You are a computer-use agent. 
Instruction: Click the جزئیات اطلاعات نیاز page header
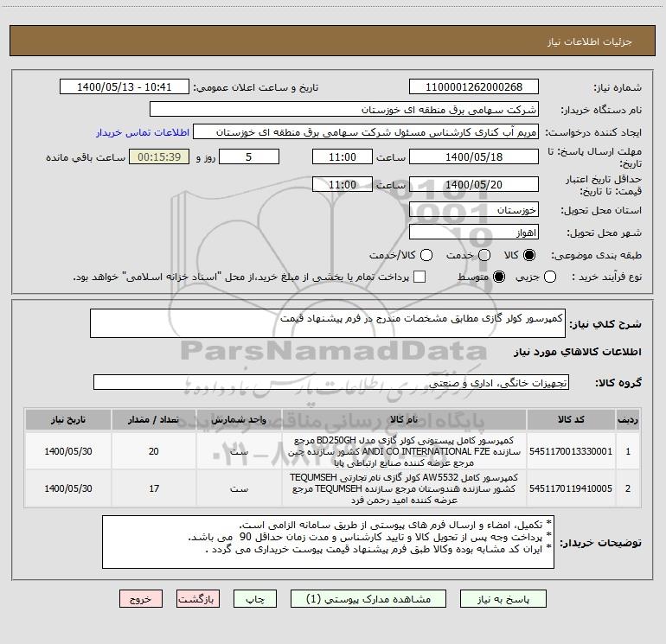(x=589, y=41)
